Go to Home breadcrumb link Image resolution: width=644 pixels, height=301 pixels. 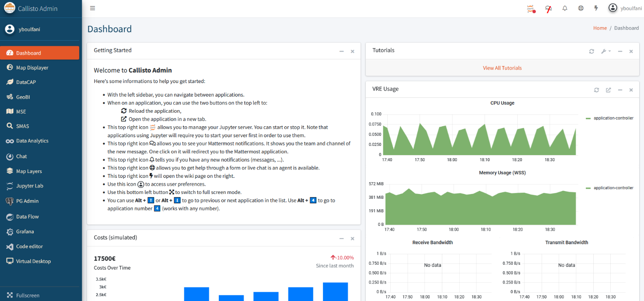[x=600, y=28]
